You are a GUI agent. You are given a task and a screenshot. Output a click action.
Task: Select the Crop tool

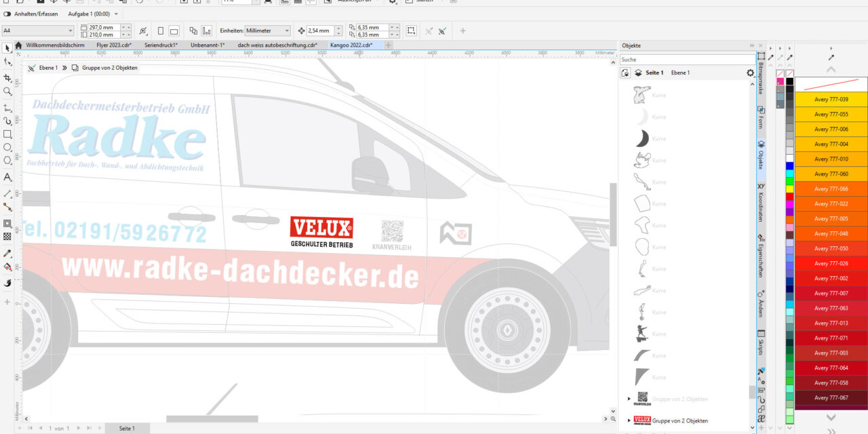7,78
